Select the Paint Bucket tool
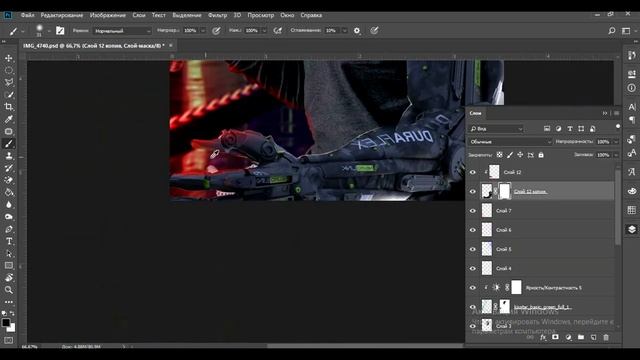 9,192
